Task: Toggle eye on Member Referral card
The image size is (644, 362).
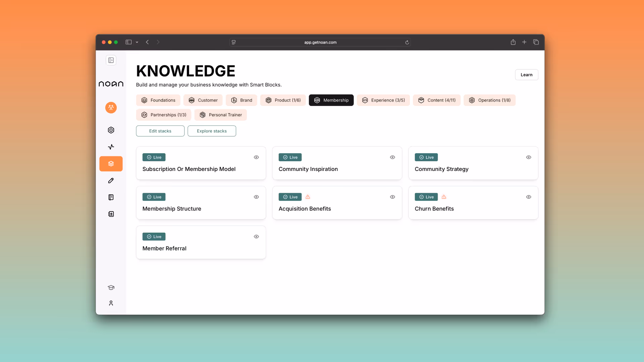Action: pyautogui.click(x=256, y=237)
